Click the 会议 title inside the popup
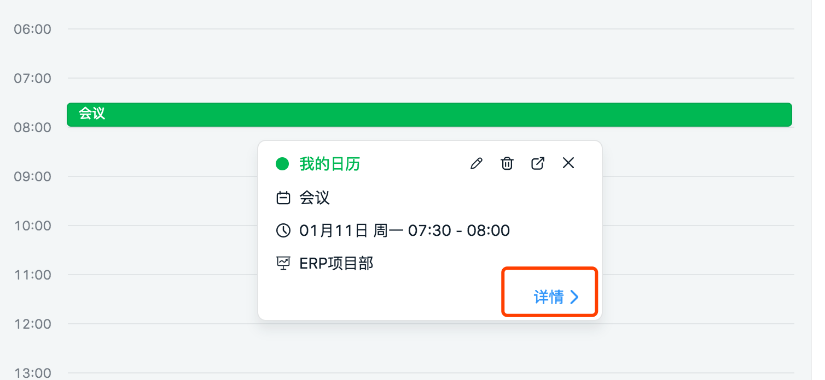The width and height of the screenshot is (825, 380). [x=315, y=198]
